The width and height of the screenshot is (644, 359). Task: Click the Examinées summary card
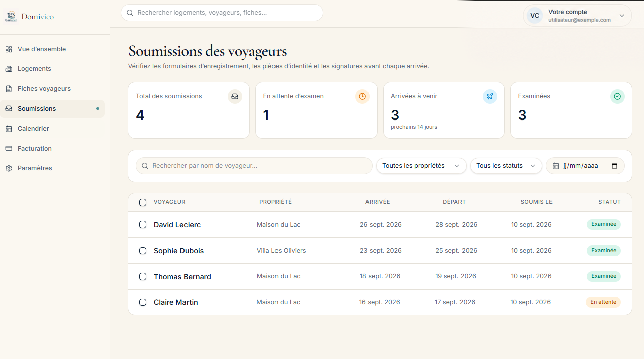(571, 110)
